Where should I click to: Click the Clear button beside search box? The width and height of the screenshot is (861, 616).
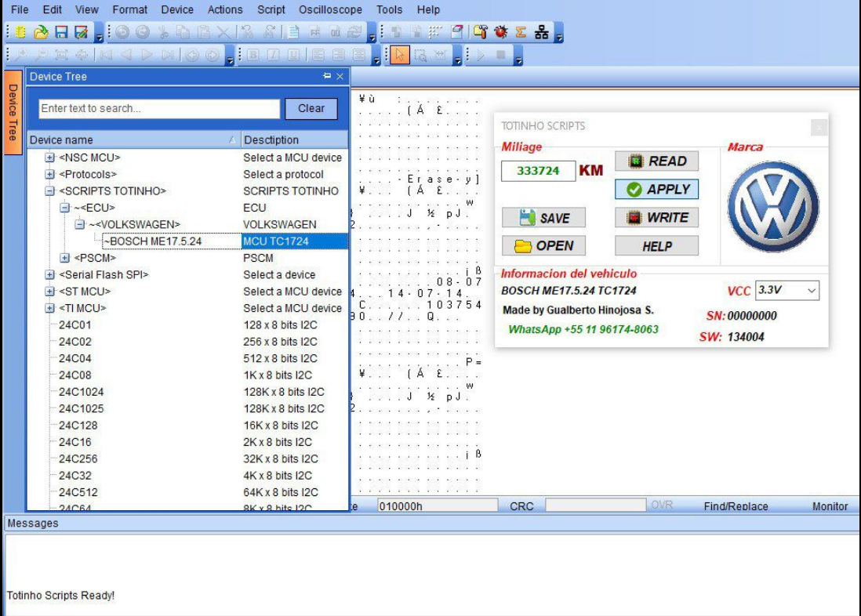tap(311, 109)
